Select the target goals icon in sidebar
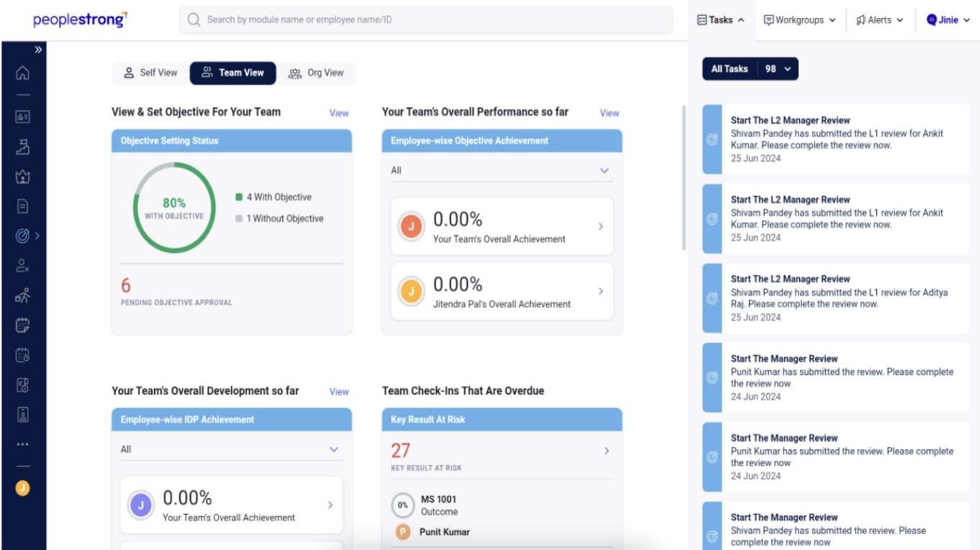 click(x=22, y=235)
